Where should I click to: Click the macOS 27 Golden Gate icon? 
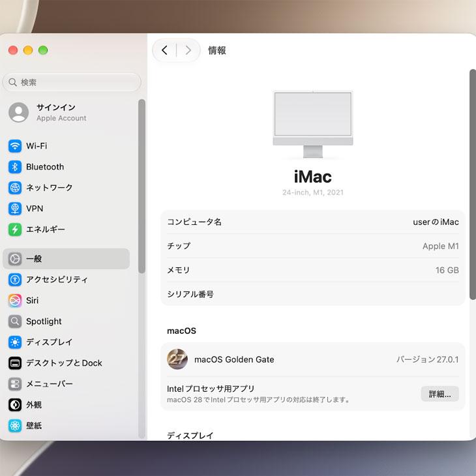(x=177, y=359)
